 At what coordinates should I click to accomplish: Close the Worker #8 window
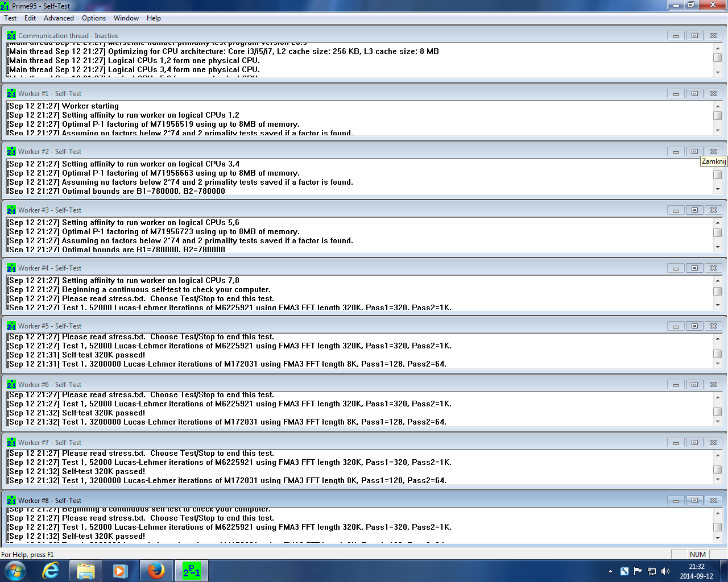click(713, 500)
